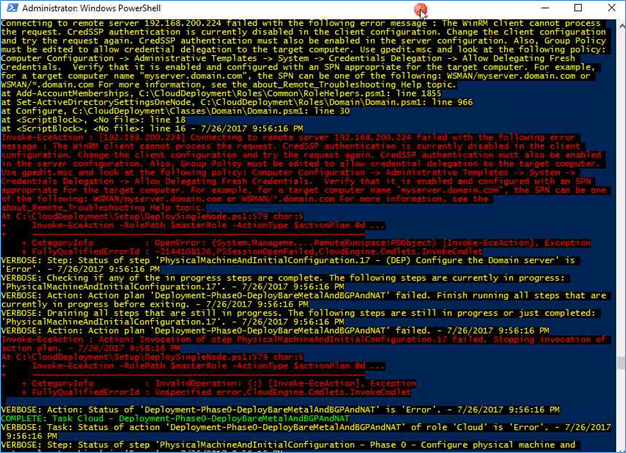
Task: Maximize the Windows PowerShell window
Action: pyautogui.click(x=578, y=8)
